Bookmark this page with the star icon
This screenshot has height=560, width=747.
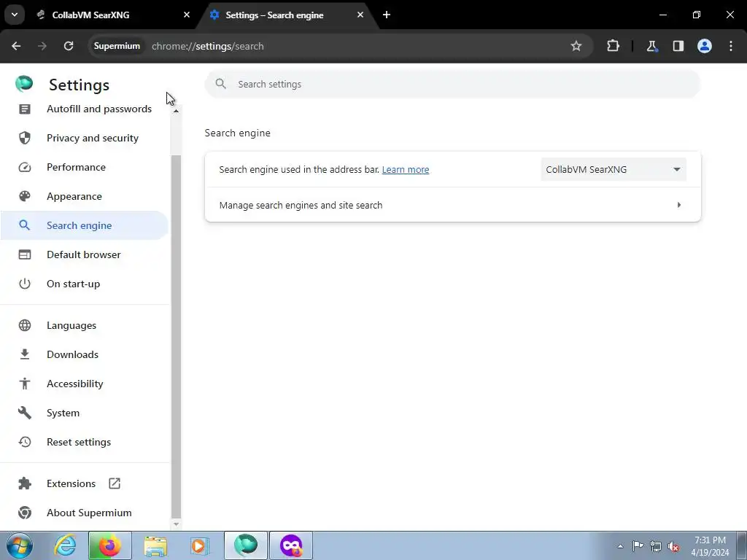click(576, 46)
